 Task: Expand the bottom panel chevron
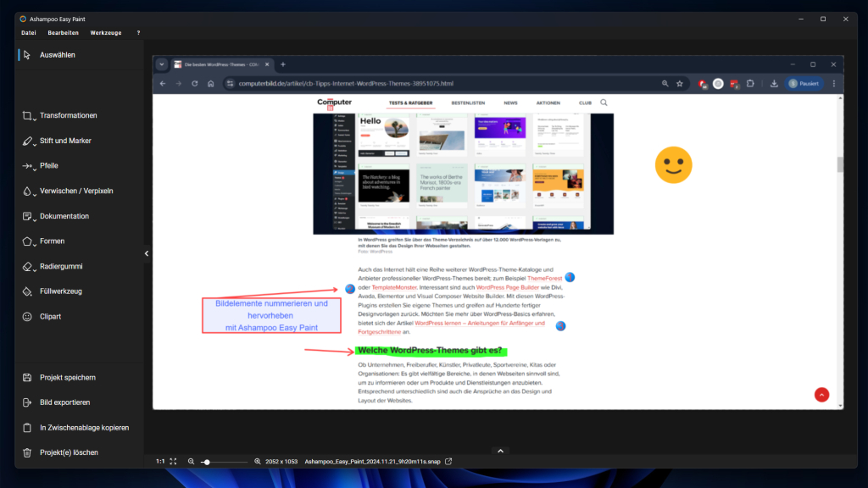click(x=500, y=451)
